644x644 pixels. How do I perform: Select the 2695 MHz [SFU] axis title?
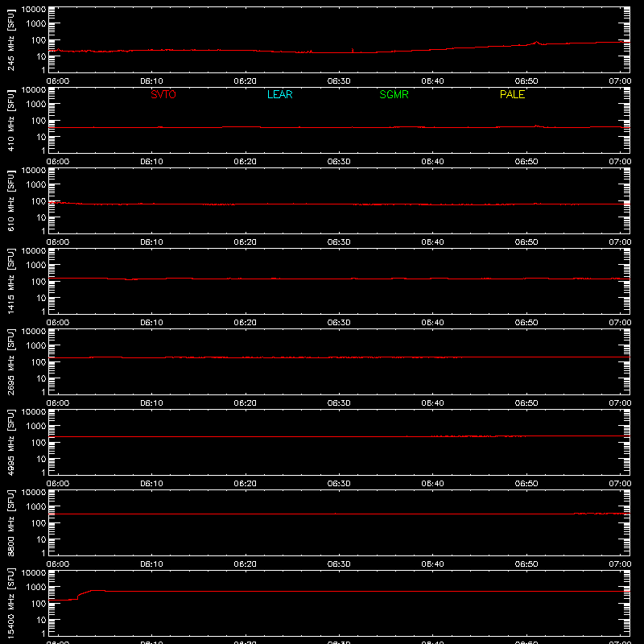pyautogui.click(x=10, y=361)
